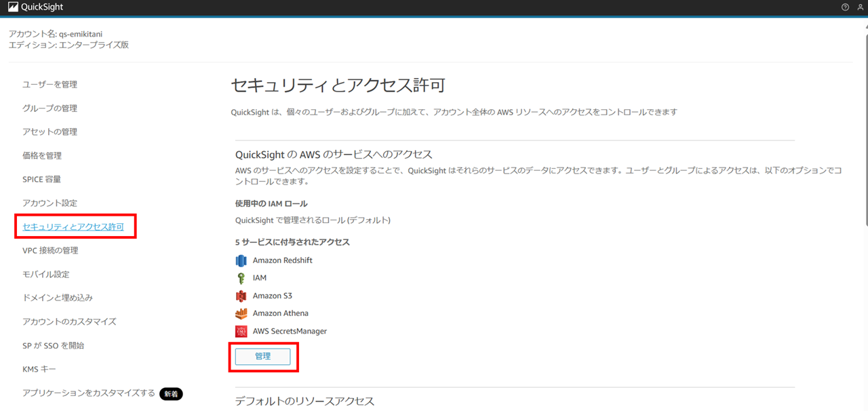
Task: Open VPC 接続の管理 page
Action: tap(50, 251)
